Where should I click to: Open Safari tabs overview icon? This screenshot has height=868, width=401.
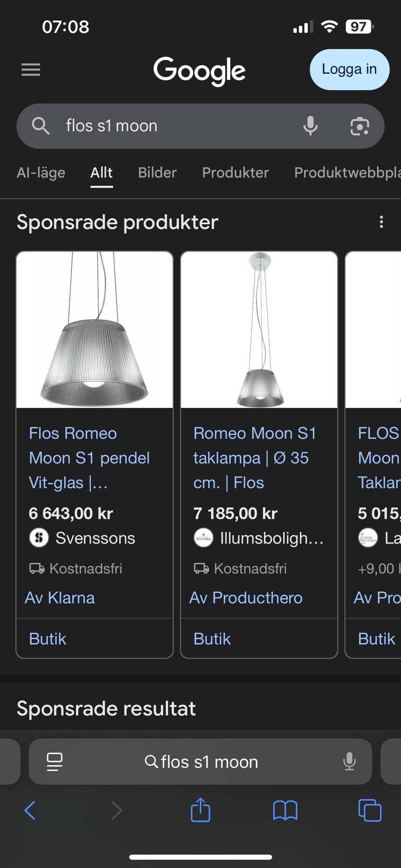[x=370, y=811]
